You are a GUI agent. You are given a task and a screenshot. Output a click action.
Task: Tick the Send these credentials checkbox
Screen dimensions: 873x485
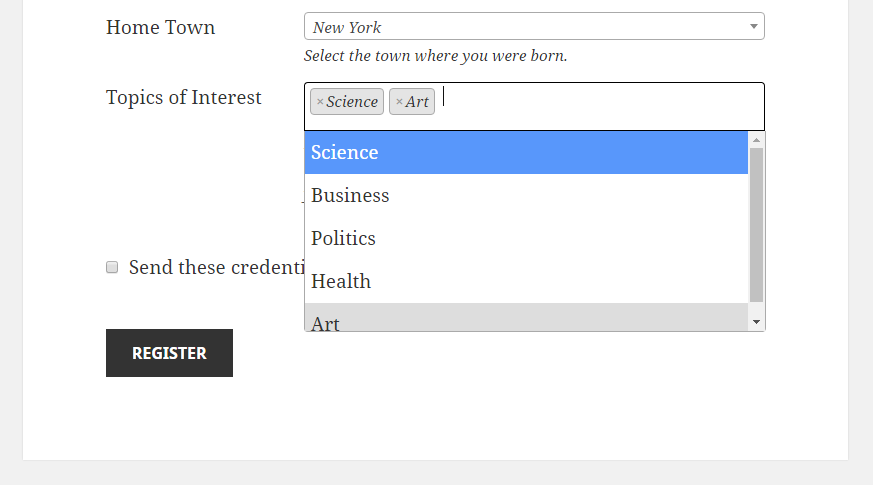(113, 267)
